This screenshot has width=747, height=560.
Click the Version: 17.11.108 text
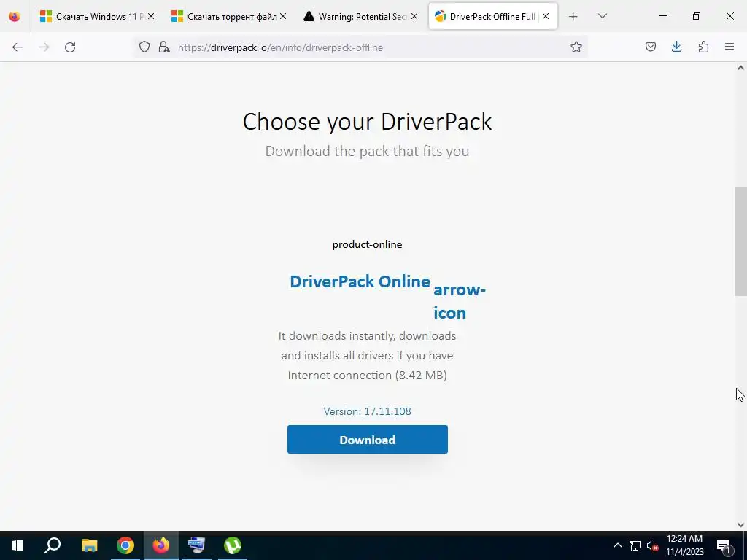point(368,411)
